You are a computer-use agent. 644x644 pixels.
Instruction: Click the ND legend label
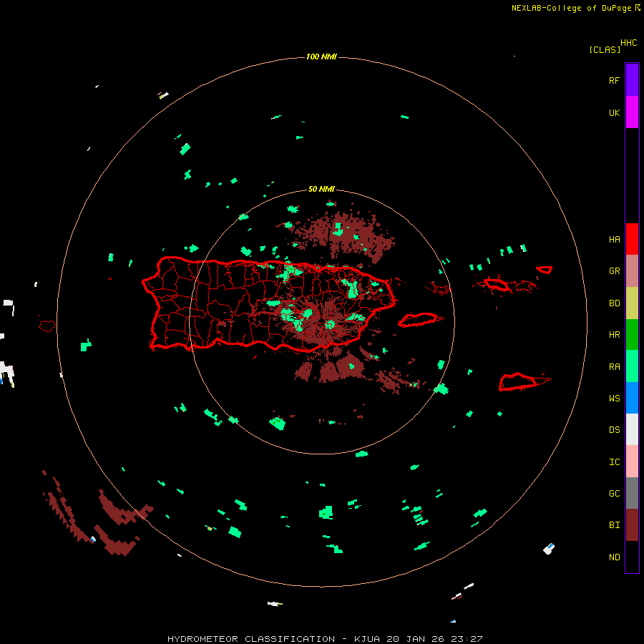(614, 557)
